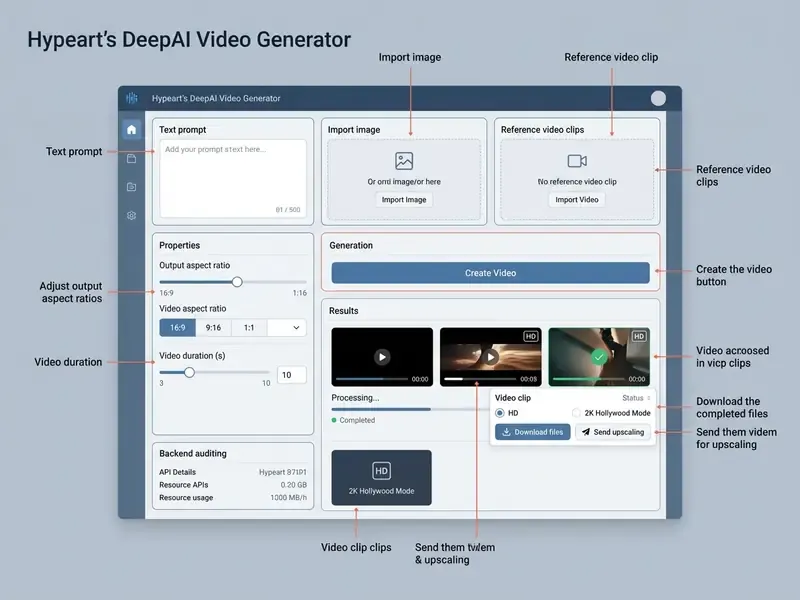The image size is (800, 600).
Task: Click the video camera placeholder icon
Action: point(577,161)
